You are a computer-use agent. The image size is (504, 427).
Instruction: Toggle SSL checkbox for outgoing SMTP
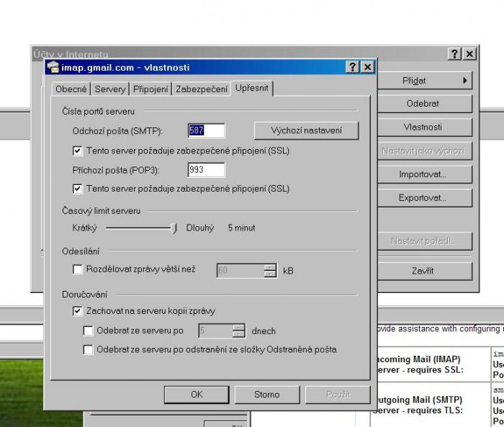78,151
